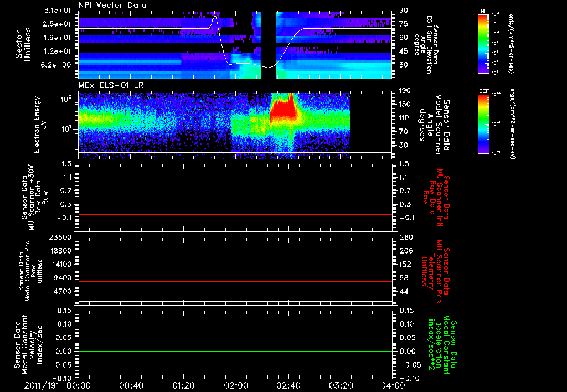Click the '2.5e+01' sector tick label
The image size is (567, 392).
(x=58, y=24)
